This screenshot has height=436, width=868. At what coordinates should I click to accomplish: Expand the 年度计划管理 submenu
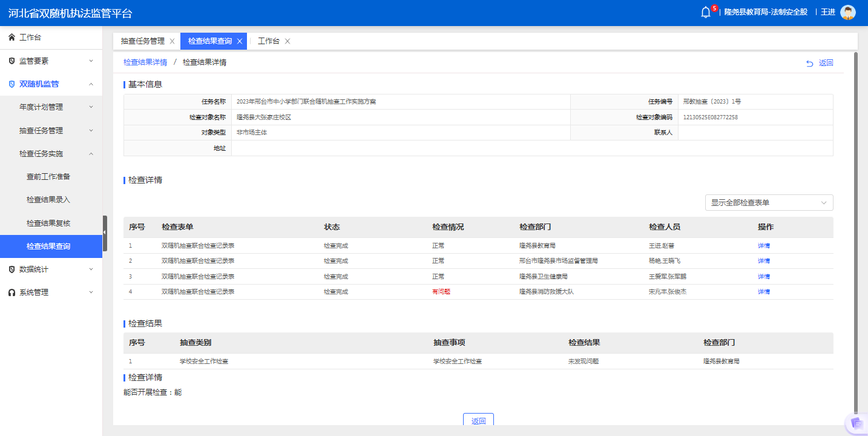coord(51,107)
